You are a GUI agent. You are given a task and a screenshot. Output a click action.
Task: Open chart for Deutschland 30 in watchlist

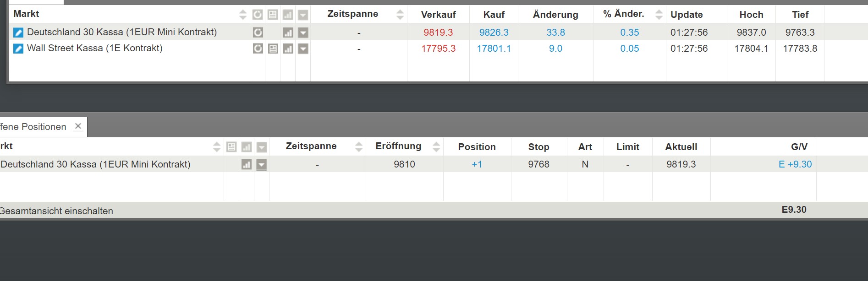coord(288,32)
